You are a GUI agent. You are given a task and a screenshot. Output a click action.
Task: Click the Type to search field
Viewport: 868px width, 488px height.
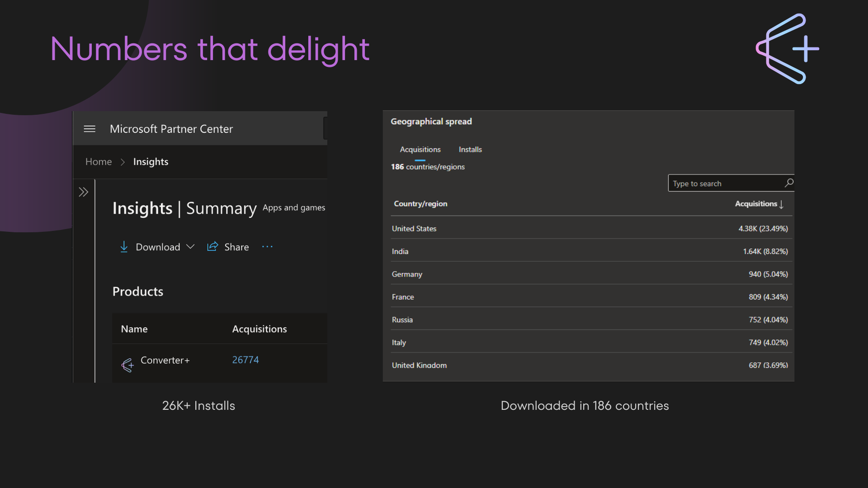point(731,183)
